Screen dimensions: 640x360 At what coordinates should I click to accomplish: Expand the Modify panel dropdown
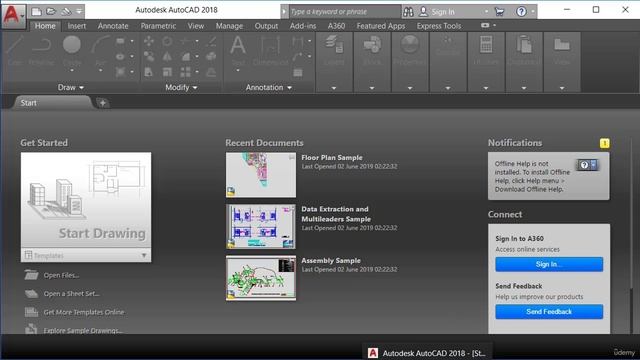181,87
